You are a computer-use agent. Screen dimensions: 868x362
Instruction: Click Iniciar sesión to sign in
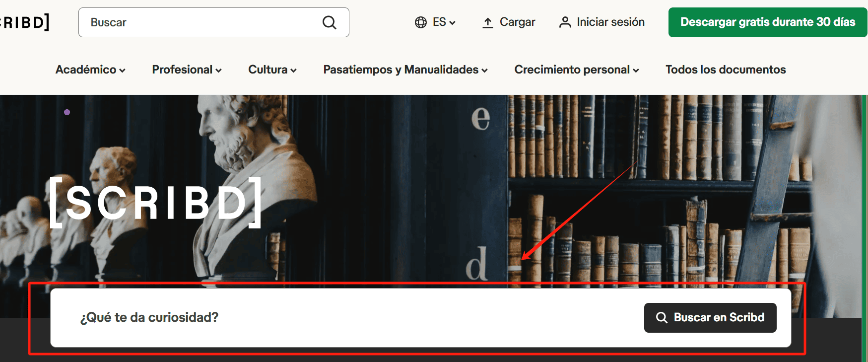point(602,22)
